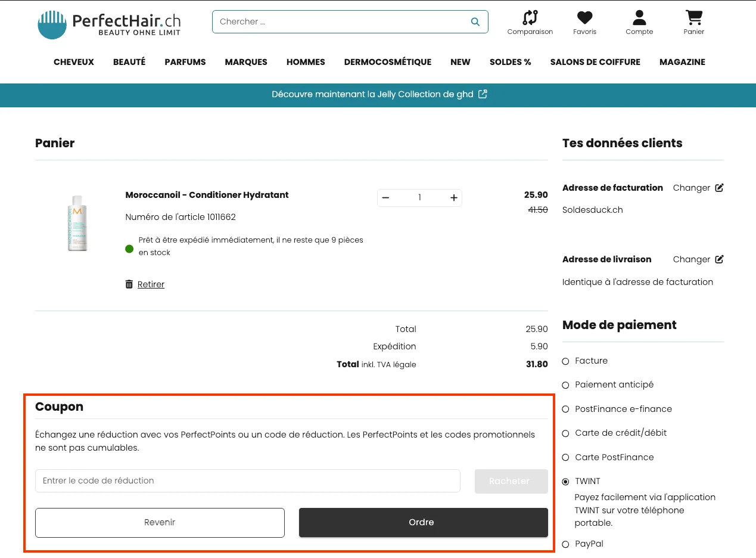Click the Moroccanoil conditioner product thumbnail

(x=77, y=224)
